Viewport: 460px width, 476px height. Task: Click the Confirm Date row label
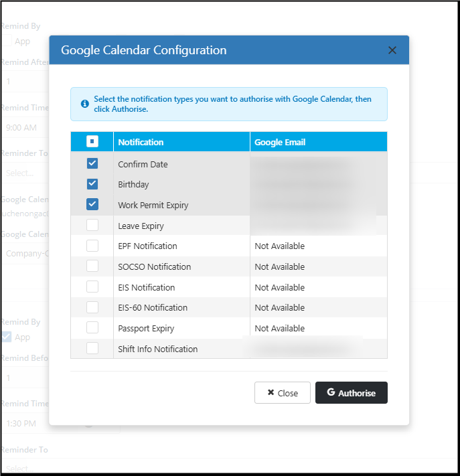143,164
